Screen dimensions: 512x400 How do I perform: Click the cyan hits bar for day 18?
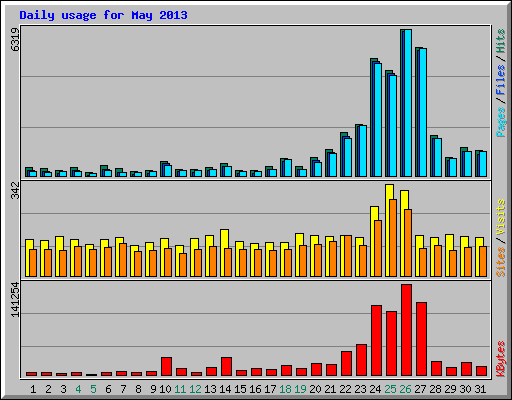(x=288, y=168)
